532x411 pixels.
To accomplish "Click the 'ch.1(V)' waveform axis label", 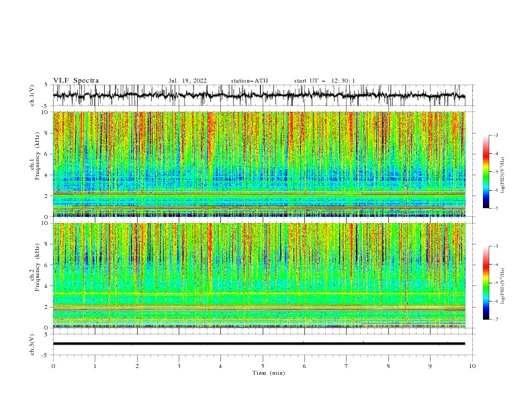I will tap(32, 95).
